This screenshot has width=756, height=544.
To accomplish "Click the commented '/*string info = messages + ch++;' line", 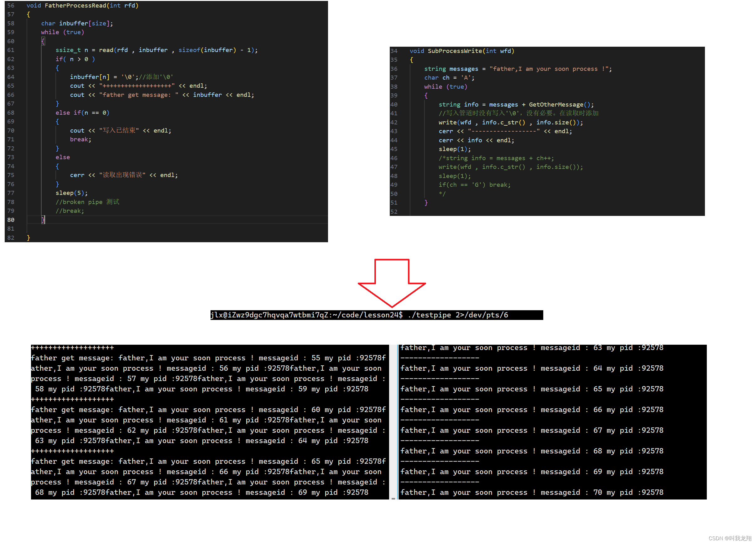I will (x=496, y=158).
